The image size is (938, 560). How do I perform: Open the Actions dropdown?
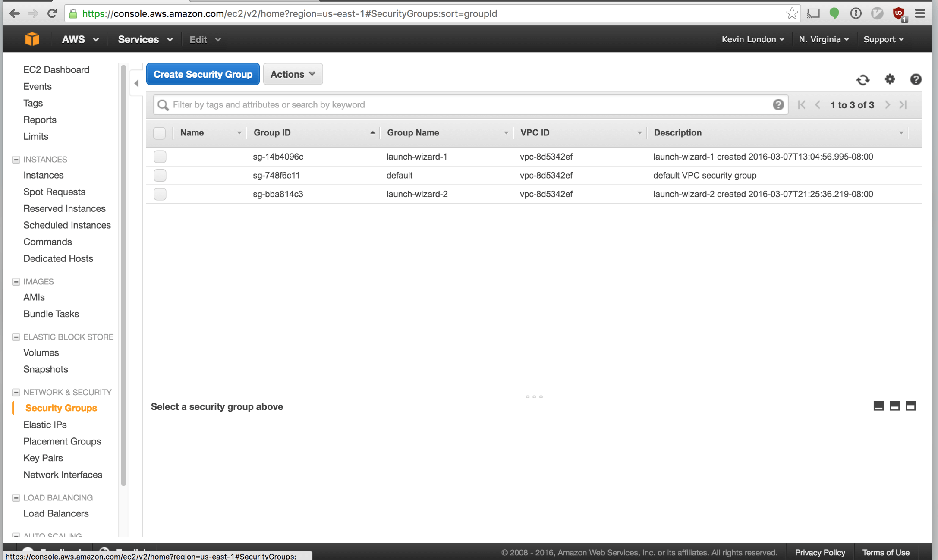(x=293, y=74)
